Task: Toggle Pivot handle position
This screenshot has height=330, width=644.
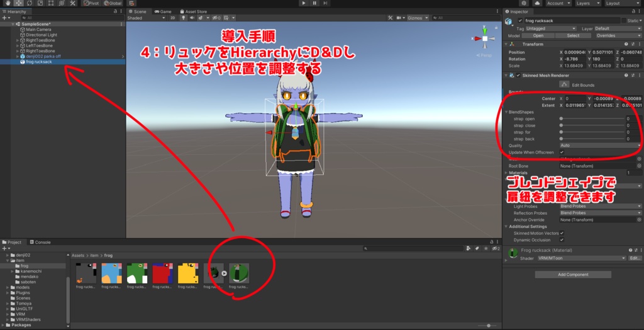Action: pos(91,3)
